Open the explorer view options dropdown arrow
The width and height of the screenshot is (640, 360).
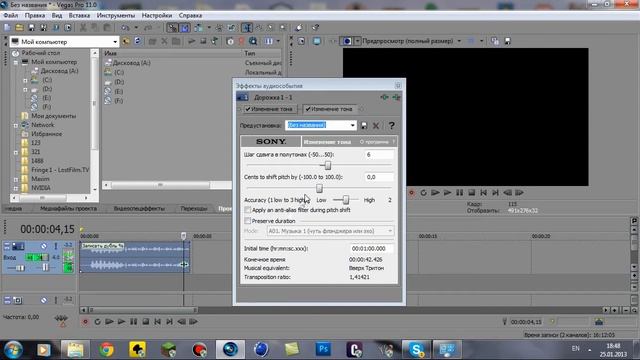click(278, 41)
